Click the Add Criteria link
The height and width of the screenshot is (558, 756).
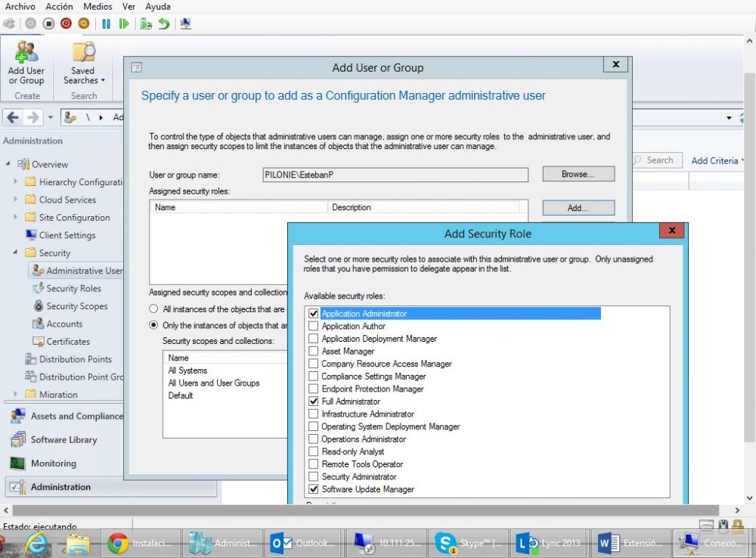pos(714,160)
